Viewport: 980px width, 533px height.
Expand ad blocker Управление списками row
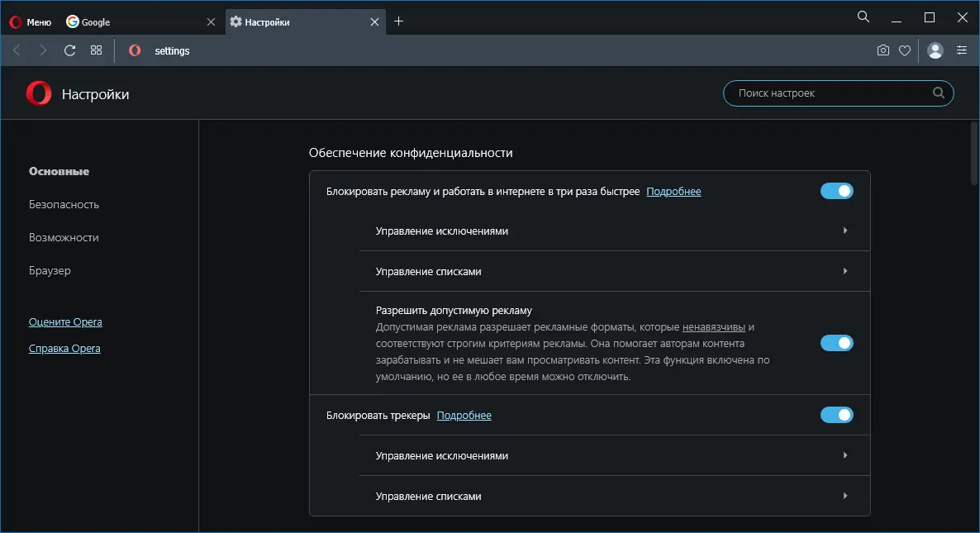[x=614, y=271]
